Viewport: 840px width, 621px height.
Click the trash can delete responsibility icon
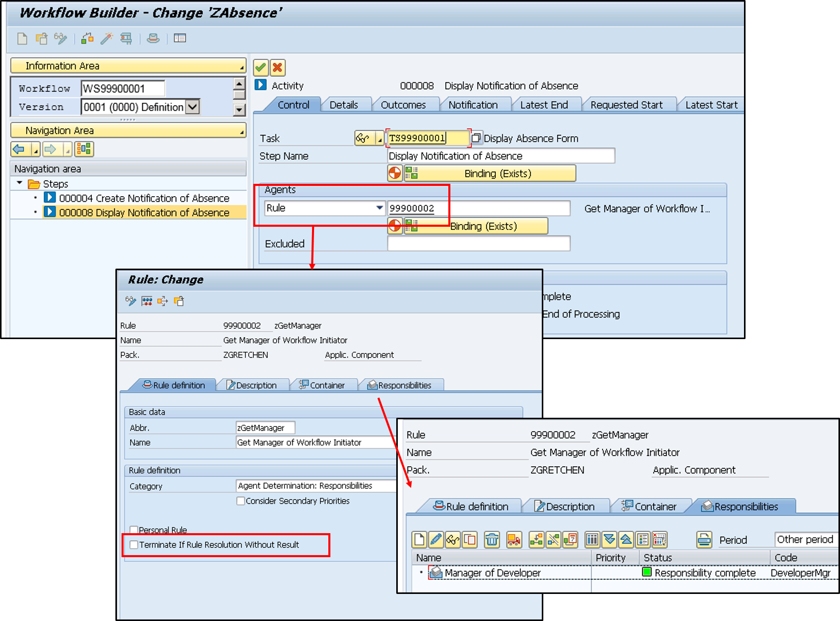[x=492, y=539]
